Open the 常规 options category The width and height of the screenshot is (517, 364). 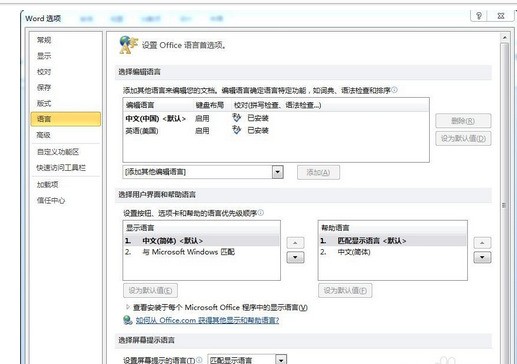point(44,40)
